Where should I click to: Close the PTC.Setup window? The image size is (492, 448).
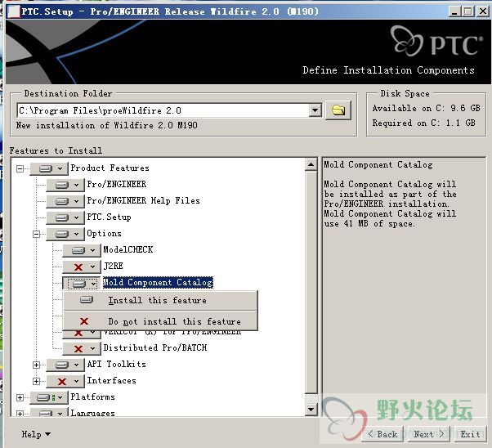coord(482,11)
